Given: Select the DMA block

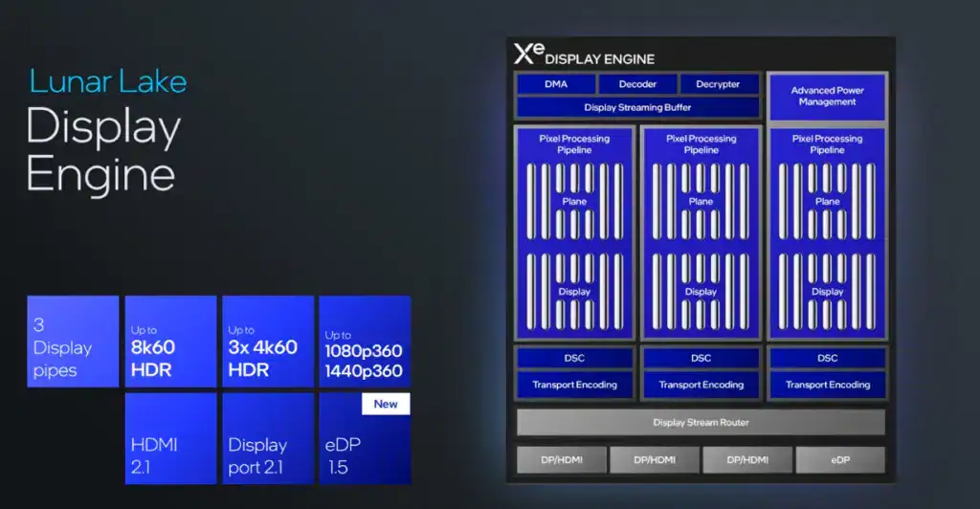Looking at the screenshot, I should (556, 84).
